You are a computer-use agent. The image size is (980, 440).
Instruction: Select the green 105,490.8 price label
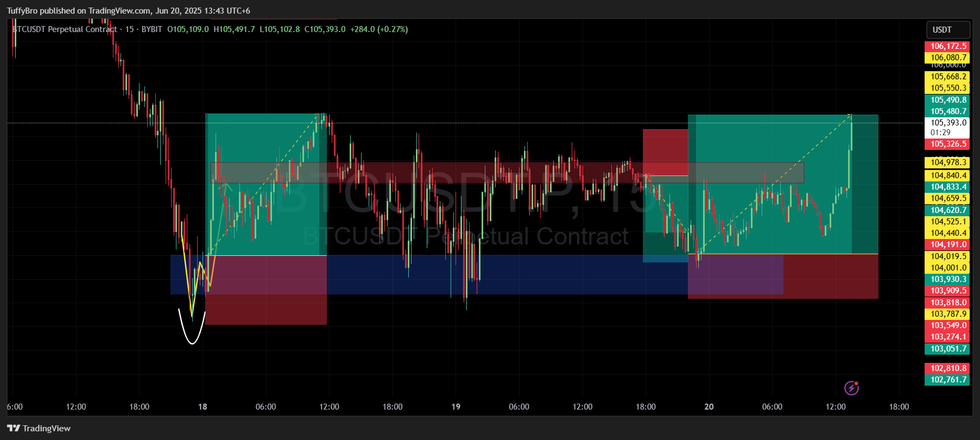[x=947, y=100]
